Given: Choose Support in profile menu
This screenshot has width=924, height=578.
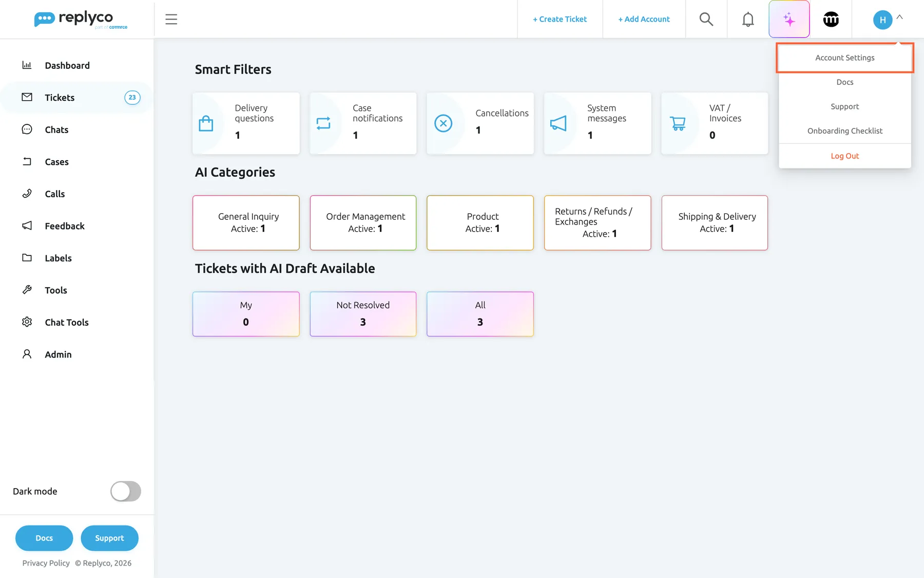Looking at the screenshot, I should tap(845, 106).
